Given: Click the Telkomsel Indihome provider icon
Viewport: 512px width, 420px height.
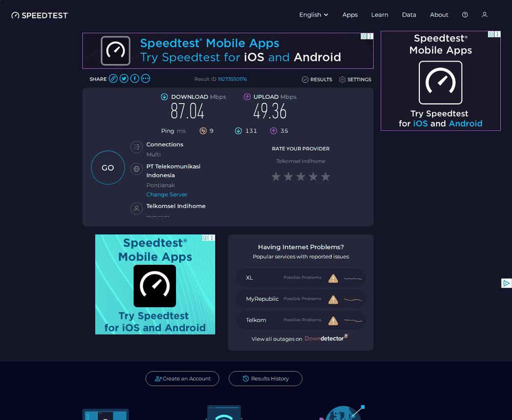Looking at the screenshot, I should 137,208.
